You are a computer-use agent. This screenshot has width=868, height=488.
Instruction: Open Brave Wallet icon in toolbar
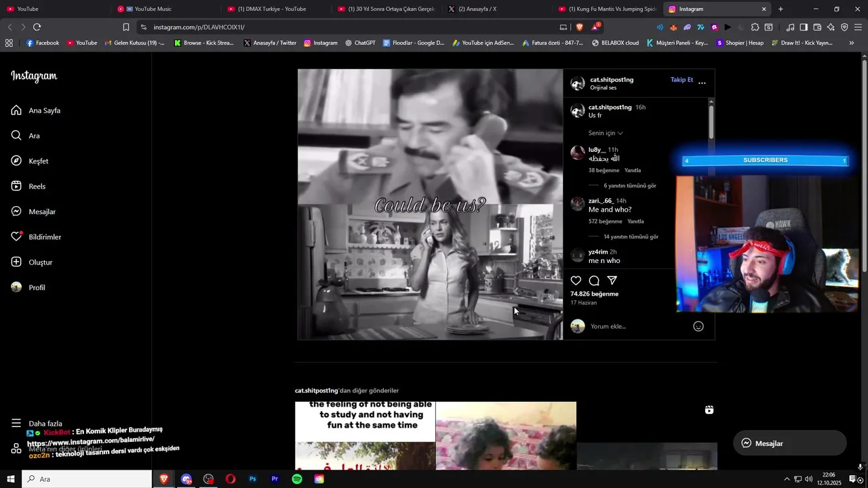coord(817,27)
